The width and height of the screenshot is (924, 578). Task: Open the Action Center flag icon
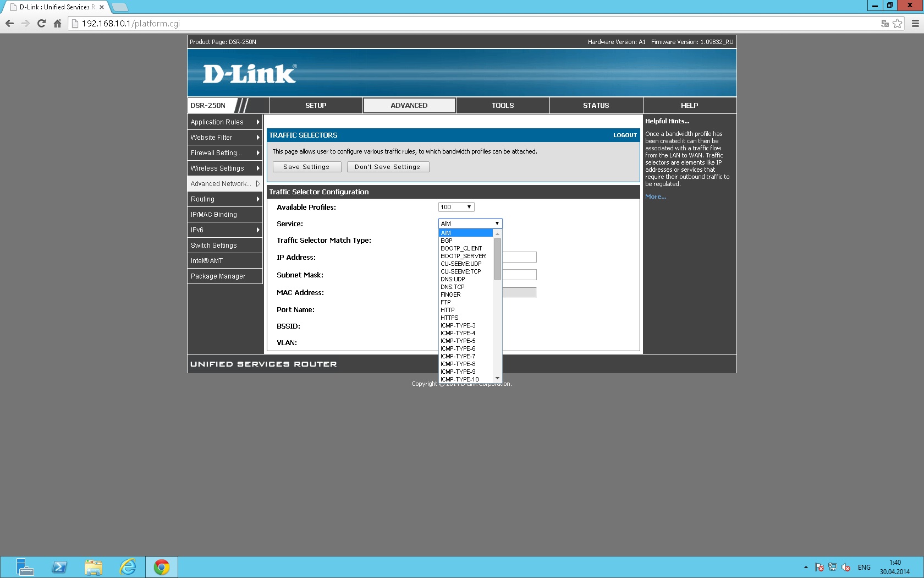point(820,567)
